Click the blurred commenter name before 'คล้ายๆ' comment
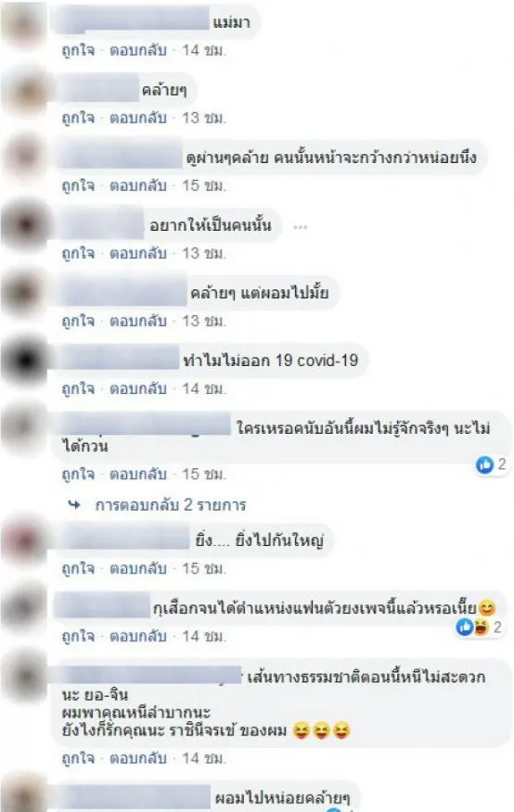This screenshot has height=812, width=514. click(x=98, y=90)
